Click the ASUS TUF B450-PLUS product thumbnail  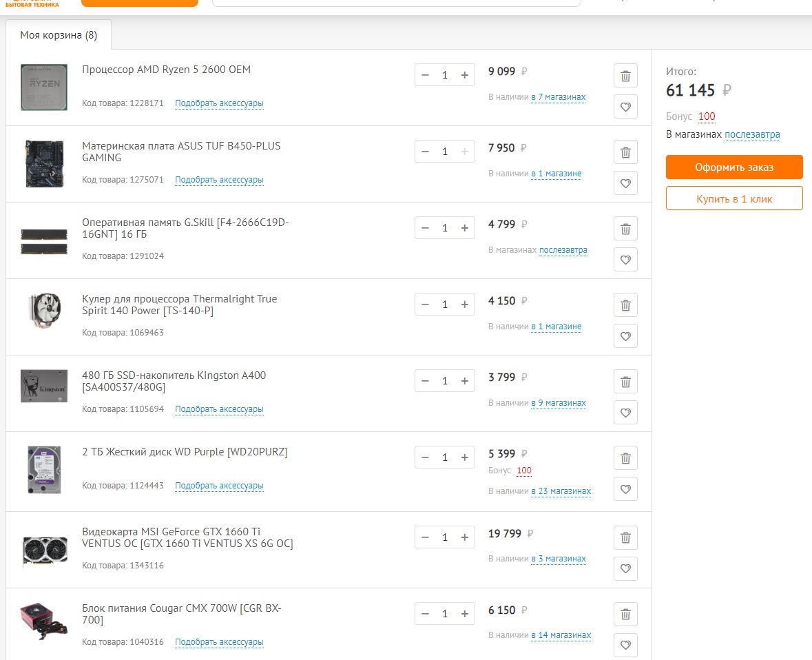(44, 163)
